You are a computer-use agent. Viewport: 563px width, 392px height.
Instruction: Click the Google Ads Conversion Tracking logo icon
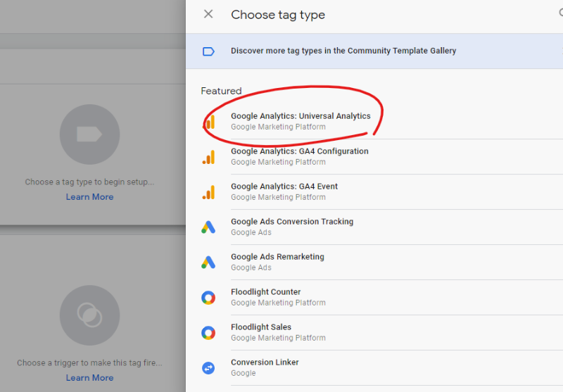(208, 227)
